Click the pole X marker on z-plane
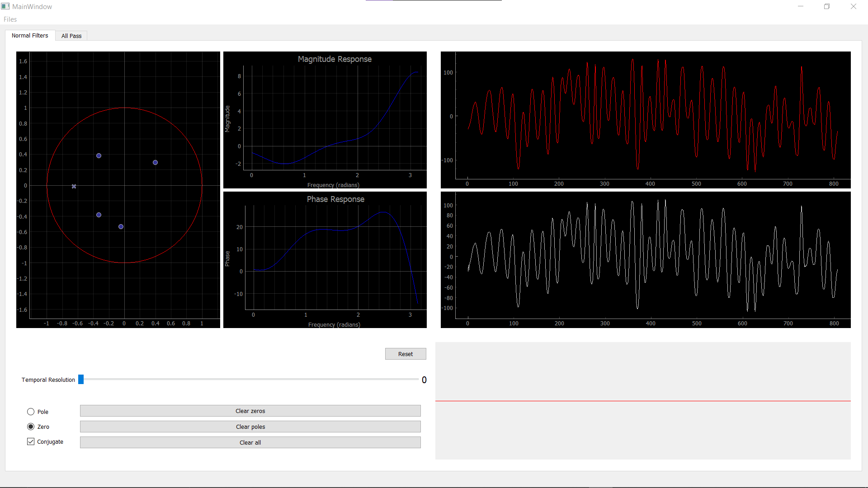This screenshot has width=868, height=488. click(x=74, y=186)
